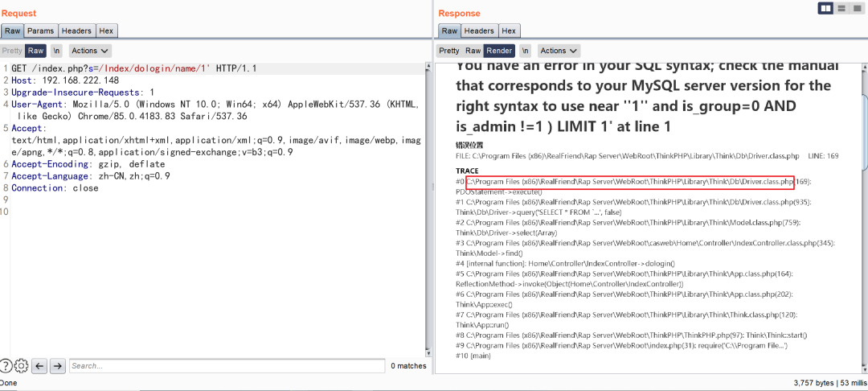Switch Response view to Render
This screenshot has height=391, width=868.
499,51
